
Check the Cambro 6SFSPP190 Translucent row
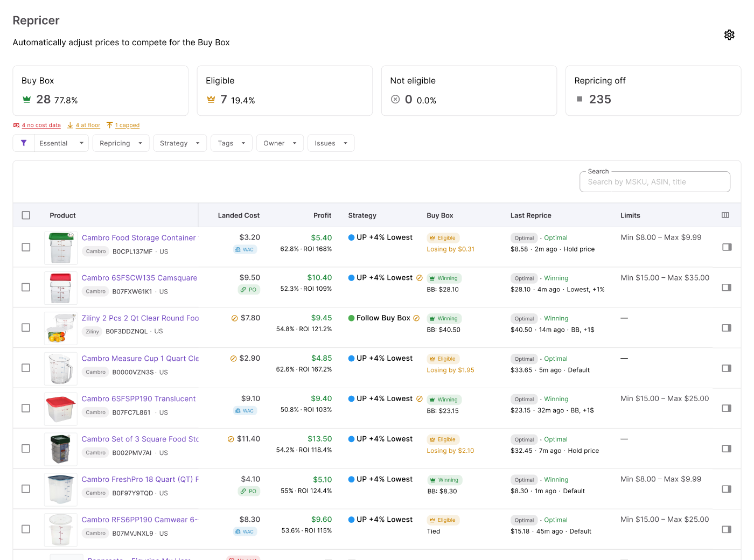point(26,408)
